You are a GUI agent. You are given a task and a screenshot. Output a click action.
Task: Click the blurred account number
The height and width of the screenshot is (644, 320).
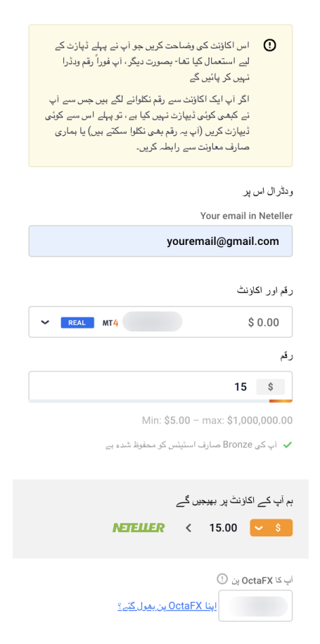click(152, 322)
